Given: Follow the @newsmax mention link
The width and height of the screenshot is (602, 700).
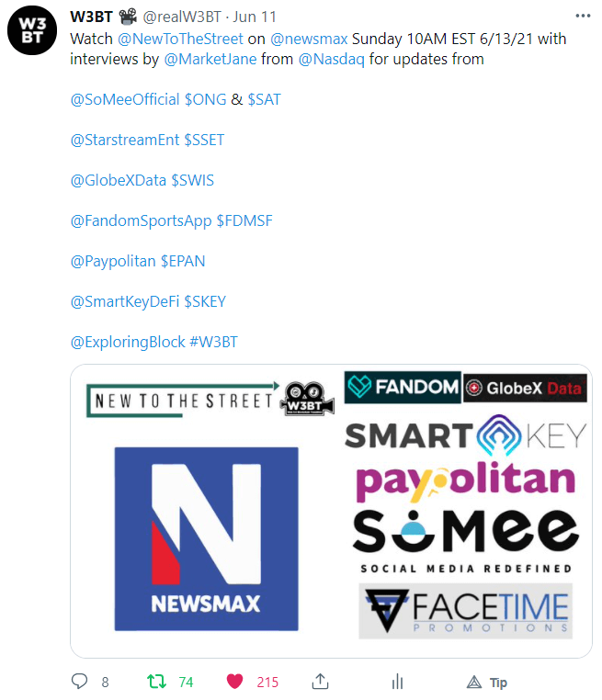Looking at the screenshot, I should coord(309,39).
